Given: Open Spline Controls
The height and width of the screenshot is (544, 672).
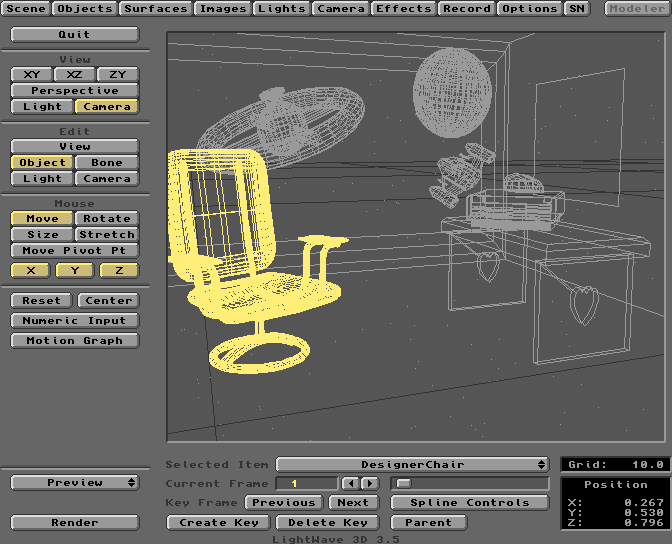Looking at the screenshot, I should pos(470,502).
